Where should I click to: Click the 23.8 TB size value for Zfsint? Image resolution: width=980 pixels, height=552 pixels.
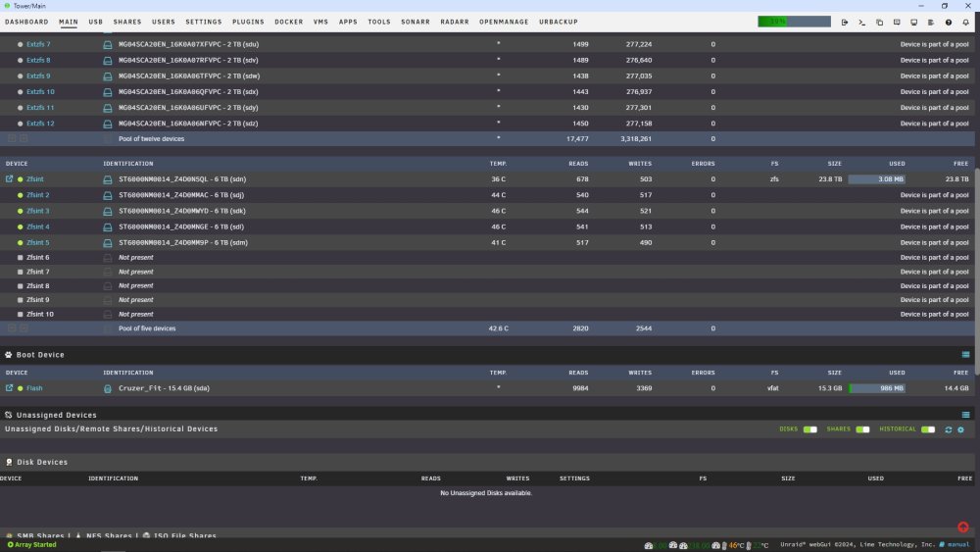click(x=830, y=179)
